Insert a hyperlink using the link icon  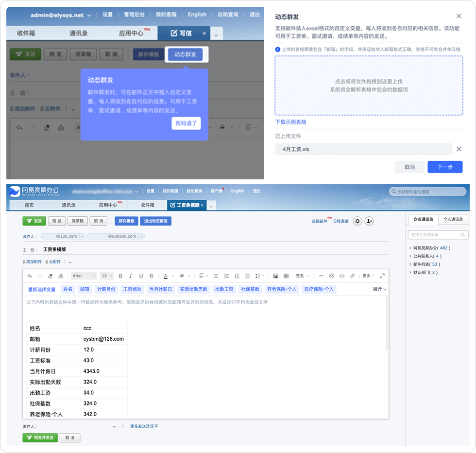[x=353, y=276]
